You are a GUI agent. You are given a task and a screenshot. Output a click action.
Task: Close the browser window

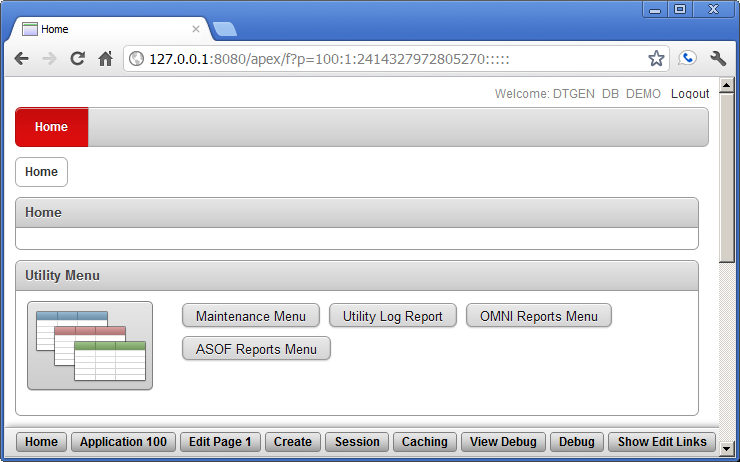click(714, 9)
